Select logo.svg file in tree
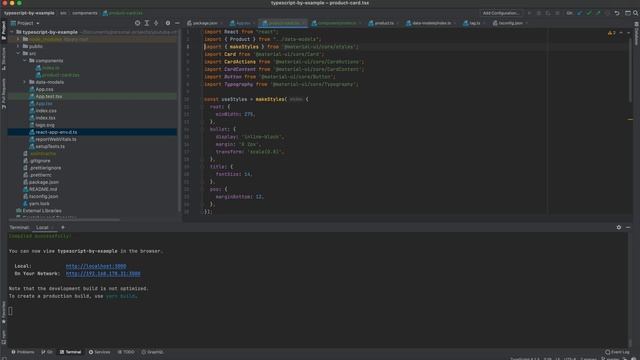Screen dimensions: 640x360 point(45,125)
